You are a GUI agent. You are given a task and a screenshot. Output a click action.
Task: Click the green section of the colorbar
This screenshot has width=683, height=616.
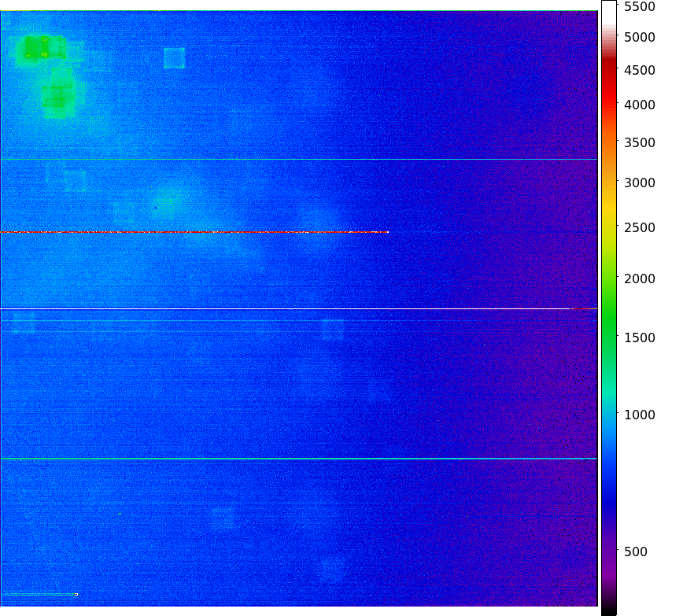609,315
